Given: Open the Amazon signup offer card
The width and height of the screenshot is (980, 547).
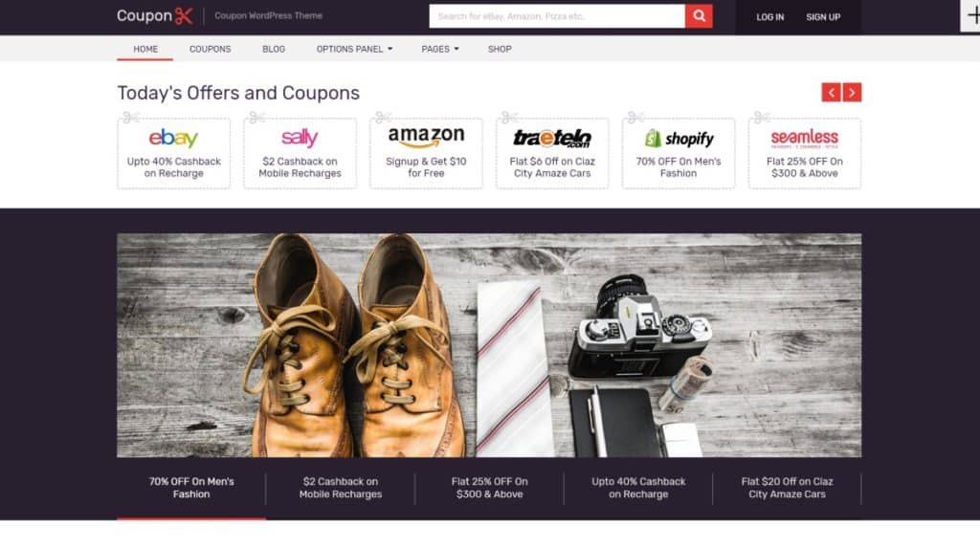Looking at the screenshot, I should tap(426, 154).
